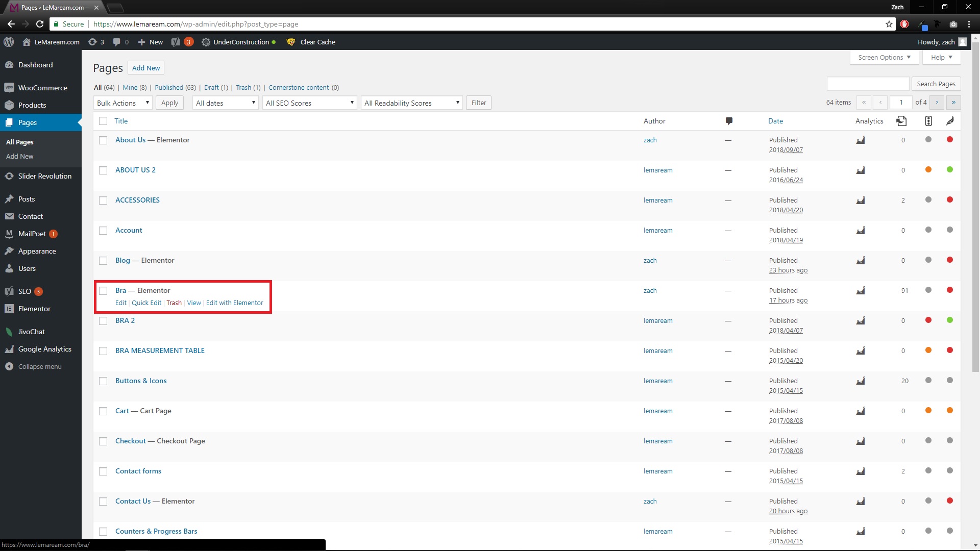Image resolution: width=980 pixels, height=551 pixels.
Task: Check the ACCESSORIES page checkbox
Action: (x=103, y=201)
